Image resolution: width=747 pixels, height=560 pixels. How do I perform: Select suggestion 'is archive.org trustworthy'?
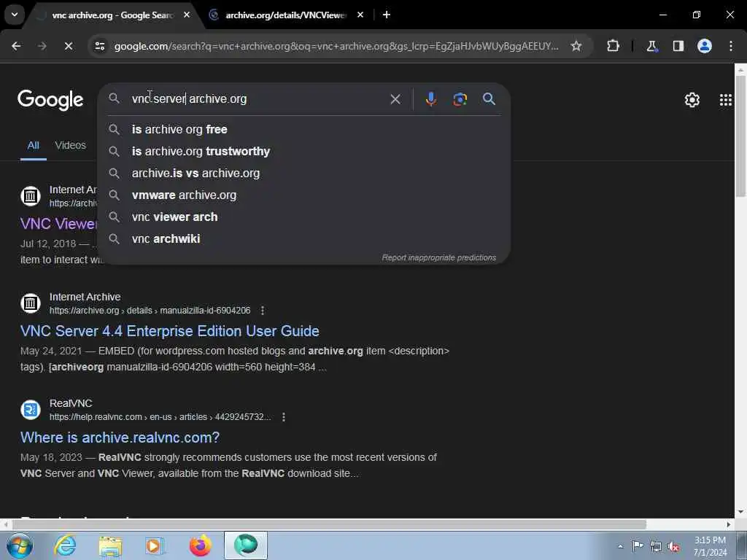pyautogui.click(x=304, y=151)
